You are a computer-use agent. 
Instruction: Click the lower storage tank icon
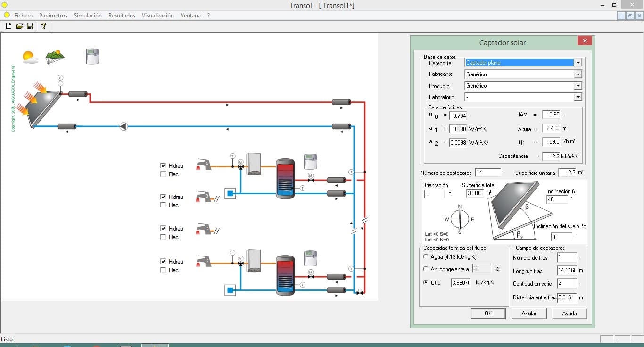[285, 276]
